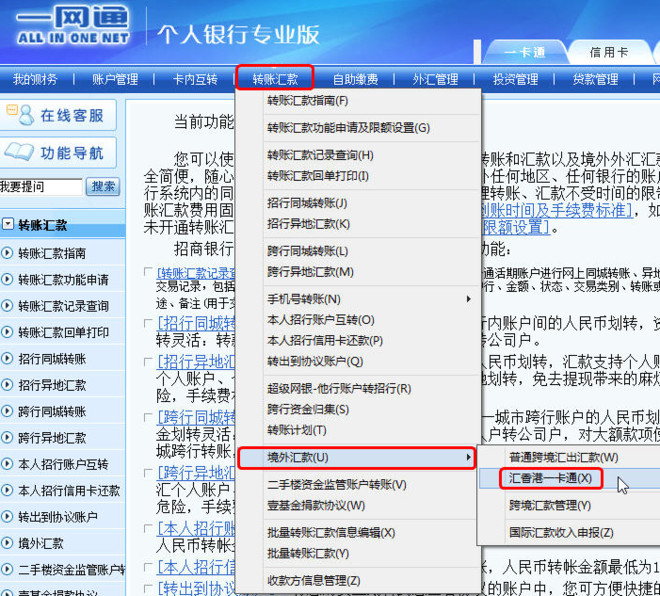
Task: Tick the checkbox next to 本人招行账 link
Action: pos(148,528)
